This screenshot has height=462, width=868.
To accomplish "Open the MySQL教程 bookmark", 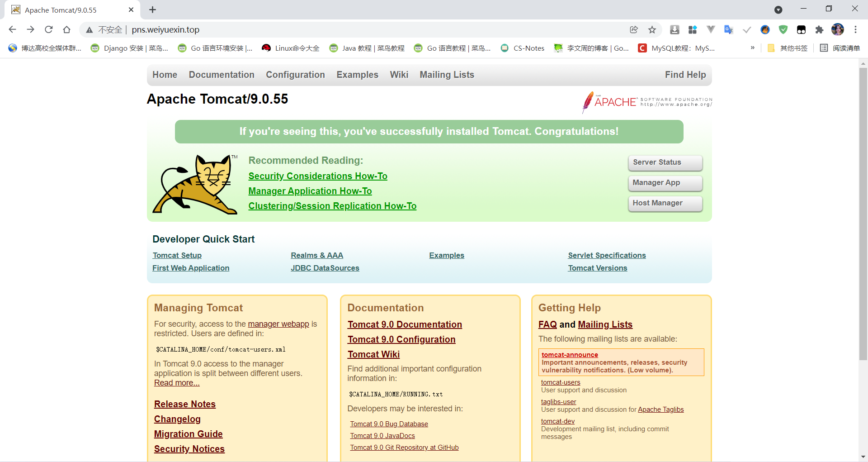I will click(x=676, y=48).
